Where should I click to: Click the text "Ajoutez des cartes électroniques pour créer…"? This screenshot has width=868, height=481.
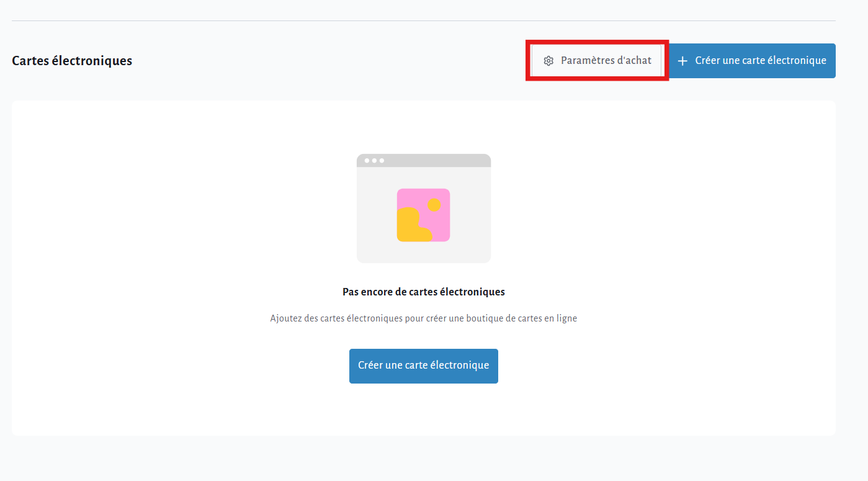(424, 318)
